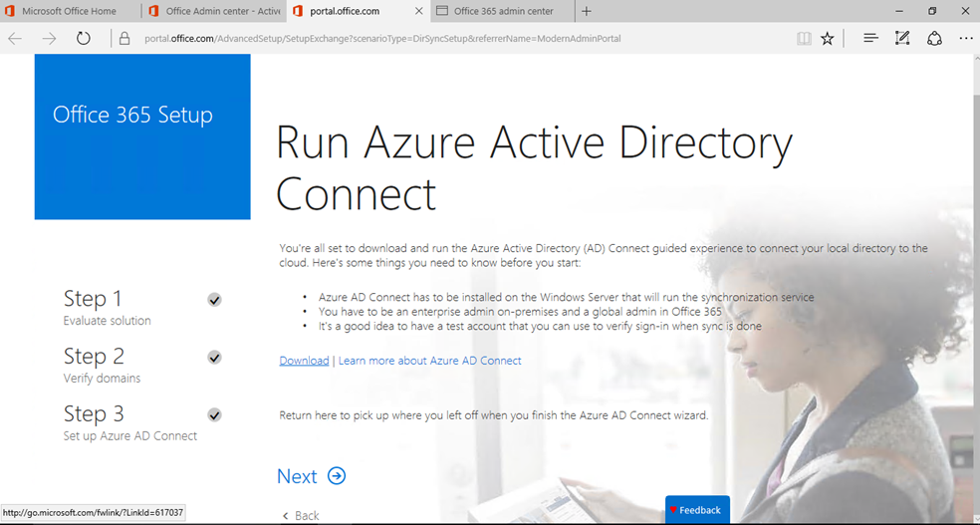
Task: Click the Windows Server bullet text
Action: (x=567, y=298)
